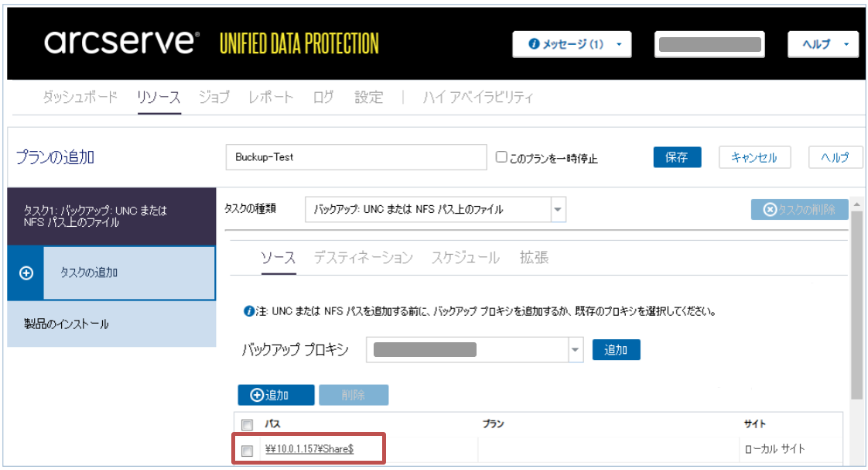Image resolution: width=868 pixels, height=470 pixels.
Task: Open the greyed-out user account dropdown
Action: [x=709, y=44]
